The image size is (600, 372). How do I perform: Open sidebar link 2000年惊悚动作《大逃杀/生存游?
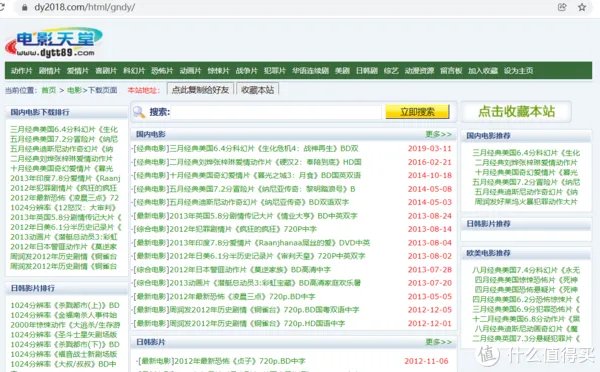pos(65,325)
